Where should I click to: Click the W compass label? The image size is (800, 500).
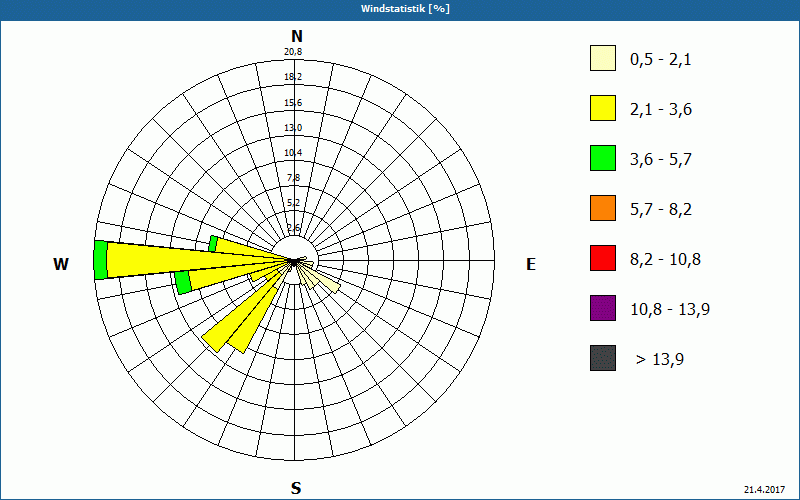(x=61, y=264)
